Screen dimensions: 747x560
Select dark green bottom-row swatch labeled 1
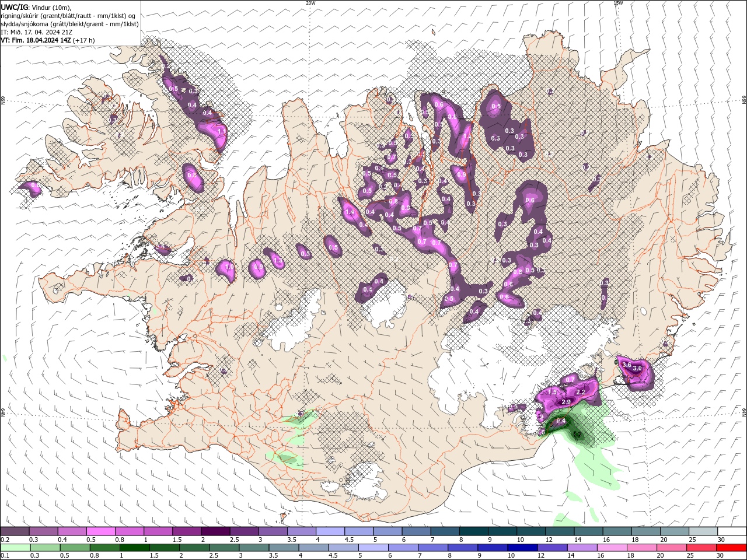click(135, 548)
